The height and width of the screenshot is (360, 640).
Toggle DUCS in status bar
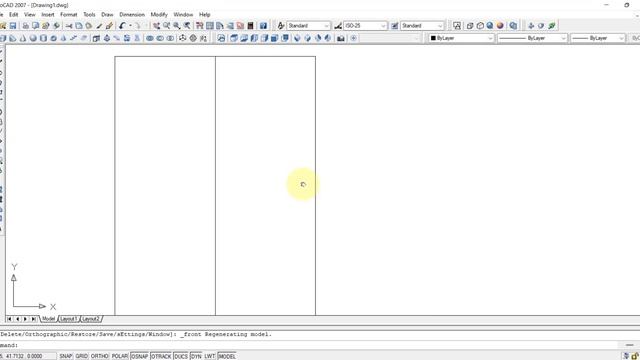[181, 356]
